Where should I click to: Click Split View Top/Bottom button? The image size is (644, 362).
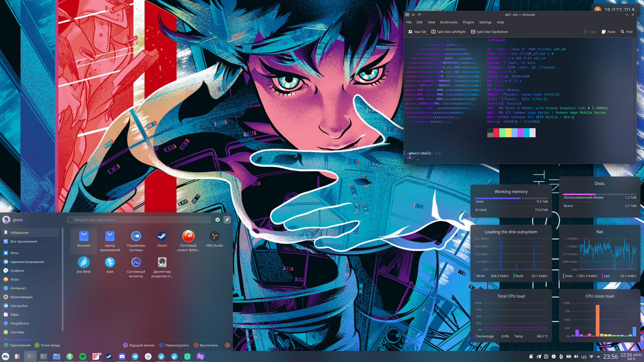490,32
